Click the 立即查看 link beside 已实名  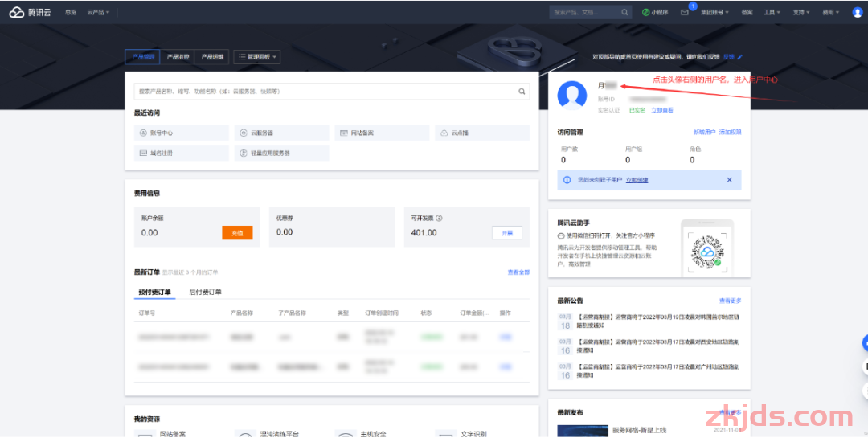[662, 110]
